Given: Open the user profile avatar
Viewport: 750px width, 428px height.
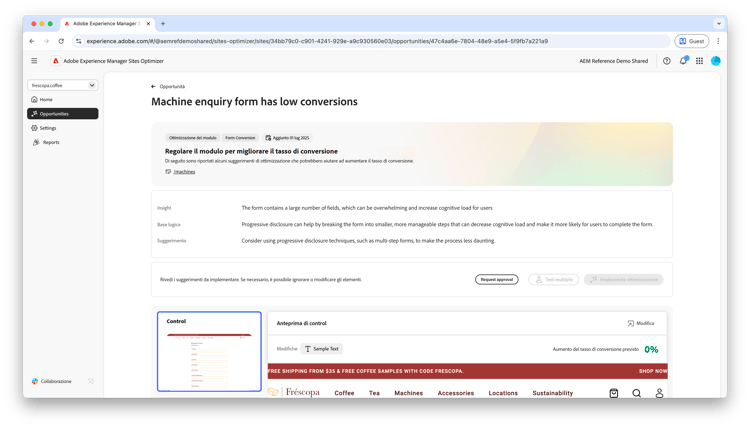Looking at the screenshot, I should coord(716,61).
